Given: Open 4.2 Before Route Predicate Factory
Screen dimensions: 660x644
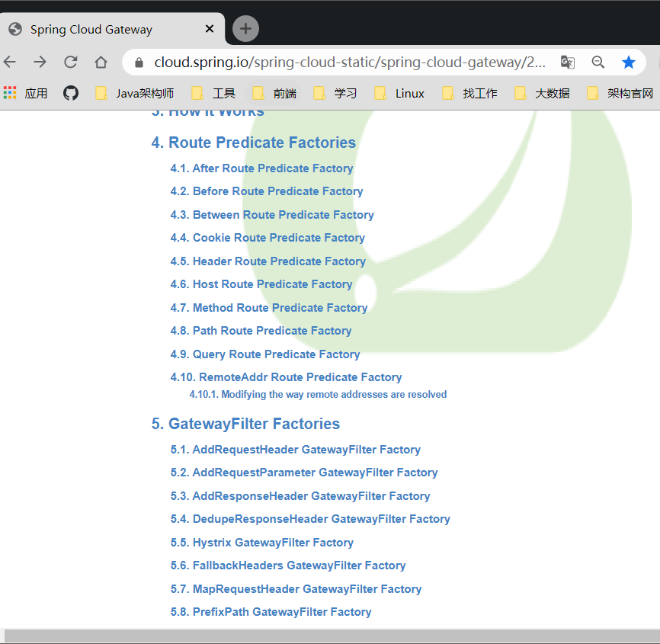Looking at the screenshot, I should [x=267, y=191].
